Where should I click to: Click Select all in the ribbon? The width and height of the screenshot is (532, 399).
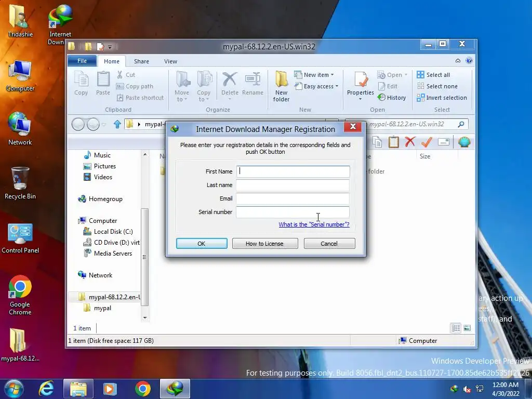[x=433, y=75]
